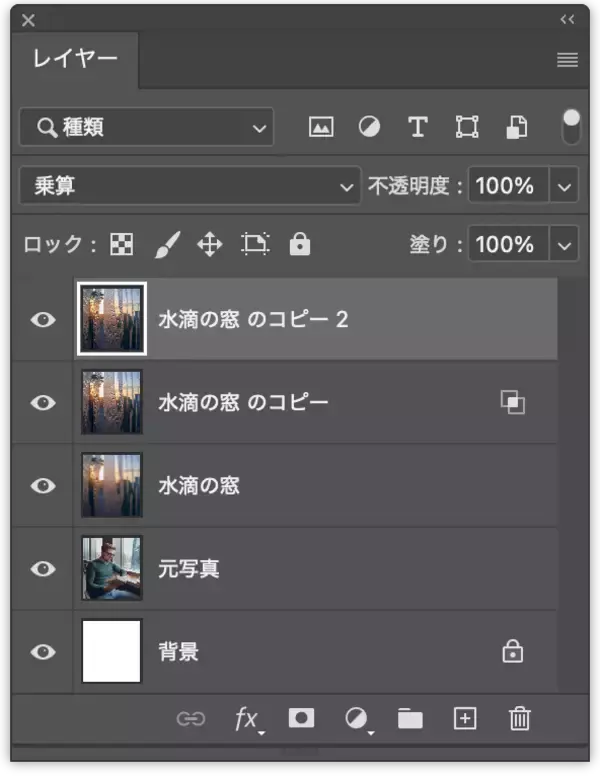Filter for adjustment layers

click(x=369, y=127)
